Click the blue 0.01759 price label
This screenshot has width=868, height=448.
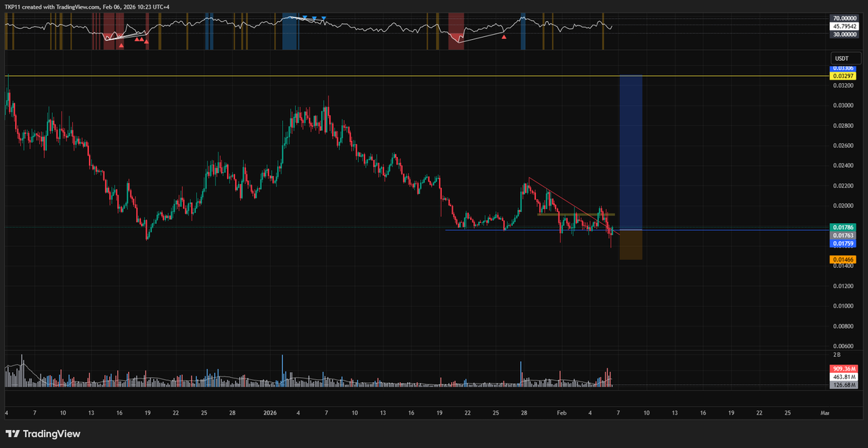coord(843,244)
